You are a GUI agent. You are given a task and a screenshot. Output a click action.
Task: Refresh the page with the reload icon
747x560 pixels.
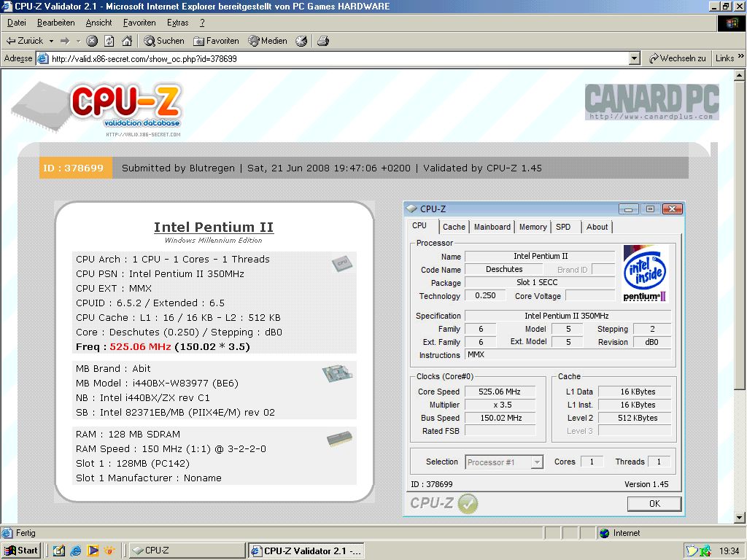tap(109, 41)
